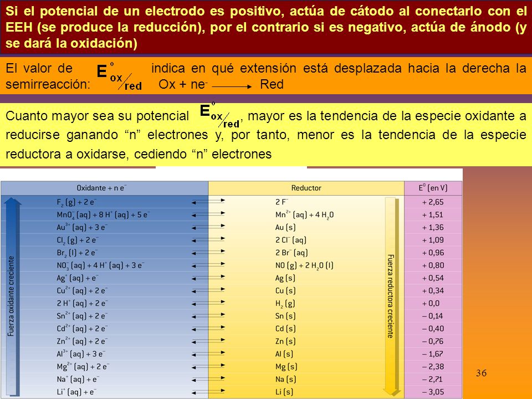The height and width of the screenshot is (399, 532).
Task: Pick the '+ 0,96' potential value
Action: tap(433, 253)
